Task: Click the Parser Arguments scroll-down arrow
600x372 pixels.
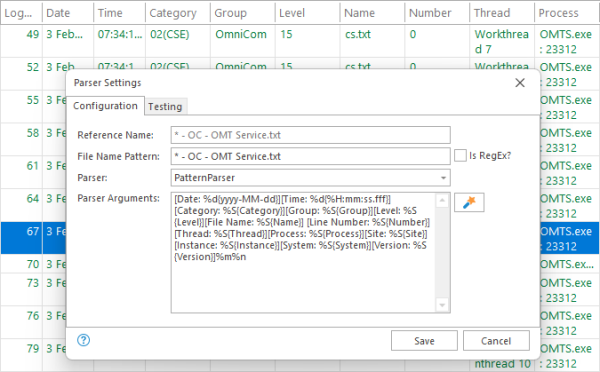Action: pyautogui.click(x=442, y=305)
